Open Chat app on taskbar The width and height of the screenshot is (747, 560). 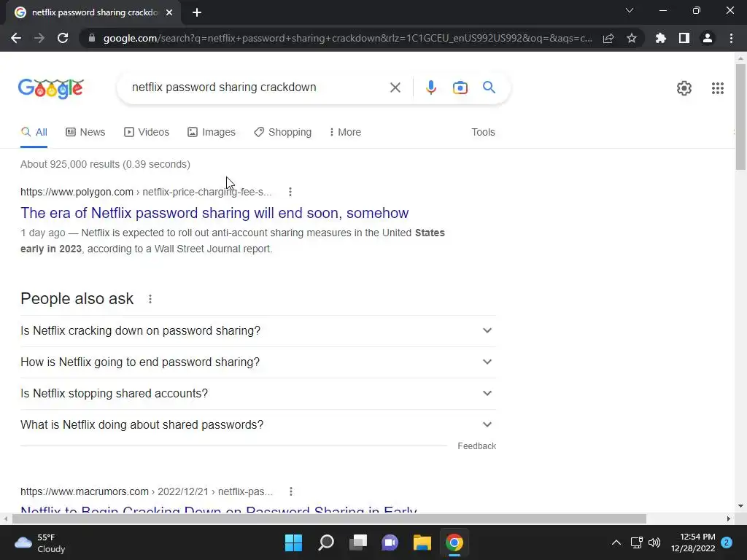[390, 542]
